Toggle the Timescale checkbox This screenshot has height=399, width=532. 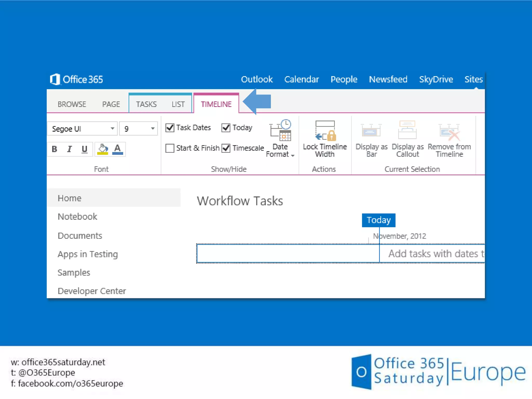[226, 148]
